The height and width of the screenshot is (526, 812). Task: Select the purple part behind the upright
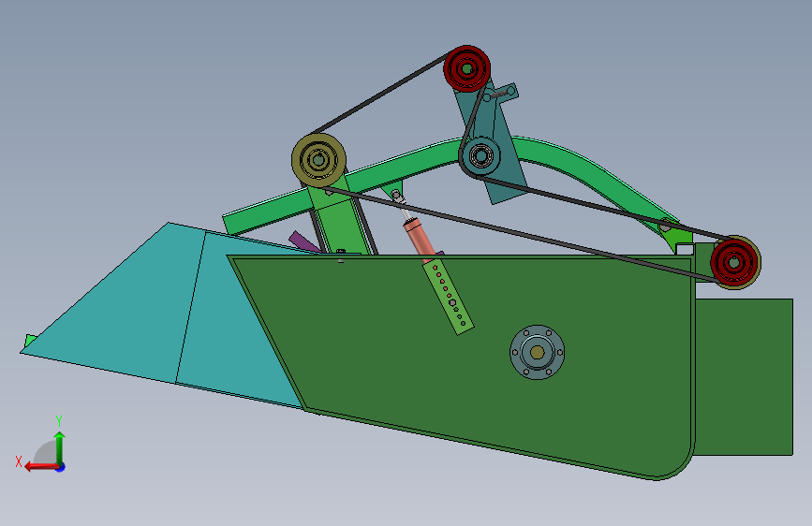[304, 241]
